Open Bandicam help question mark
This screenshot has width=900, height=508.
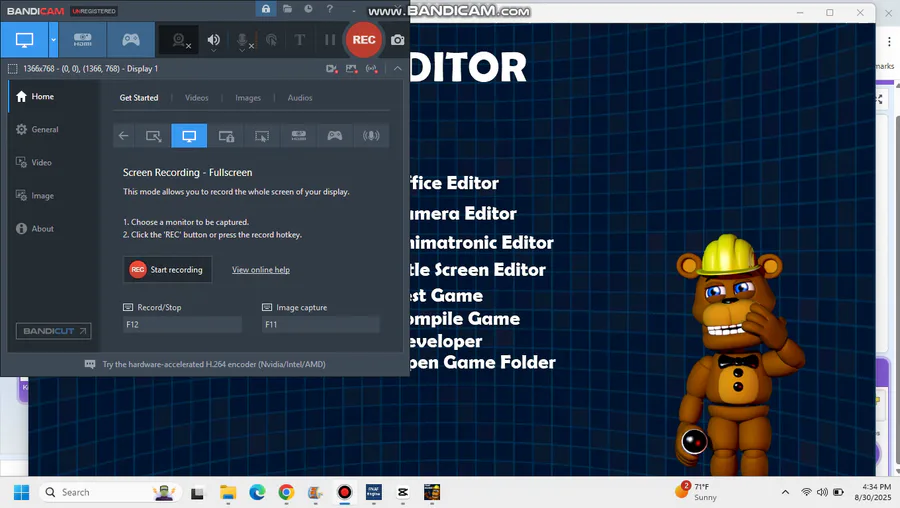tap(329, 9)
